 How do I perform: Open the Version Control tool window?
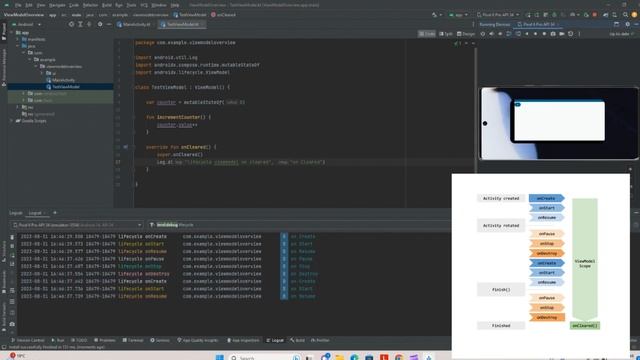click(x=28, y=340)
